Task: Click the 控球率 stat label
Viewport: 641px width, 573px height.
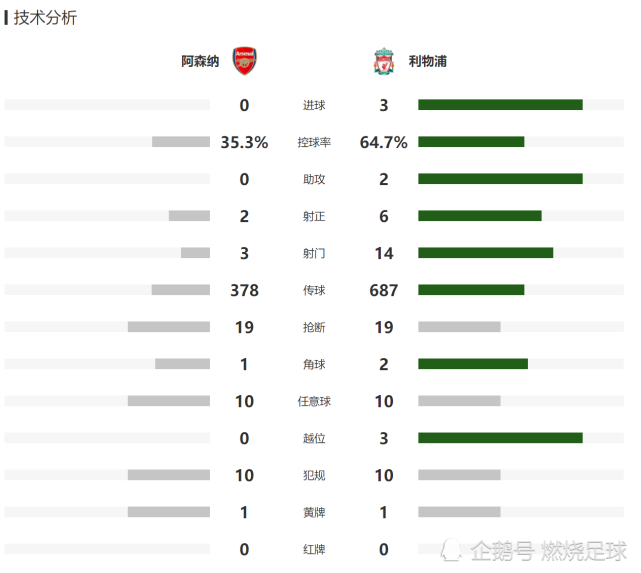Action: 314,143
